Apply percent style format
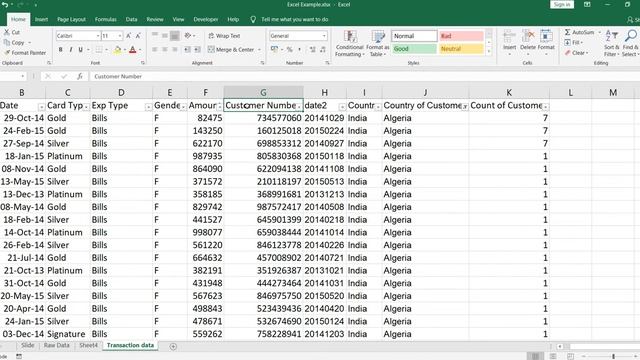640x360 pixels. click(x=289, y=49)
